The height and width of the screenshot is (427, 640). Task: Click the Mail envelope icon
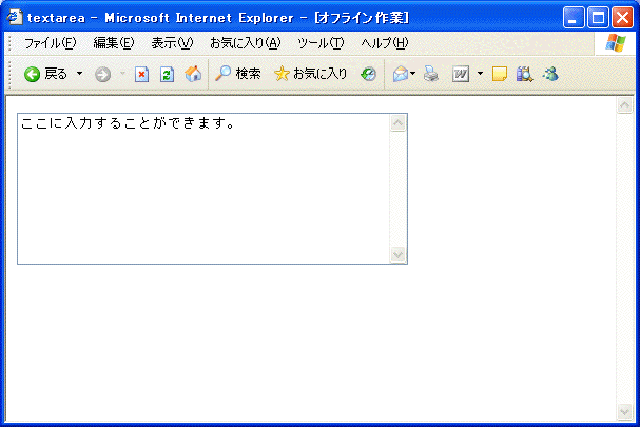coord(399,74)
